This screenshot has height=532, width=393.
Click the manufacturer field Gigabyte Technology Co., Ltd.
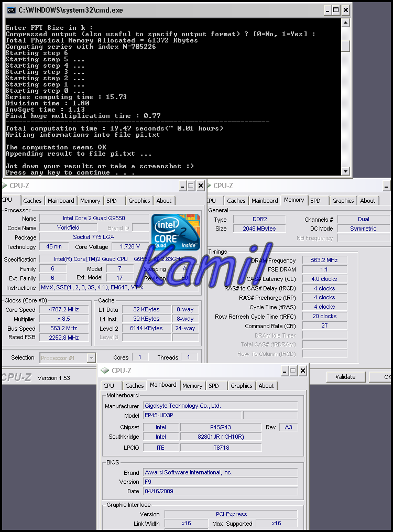click(221, 406)
